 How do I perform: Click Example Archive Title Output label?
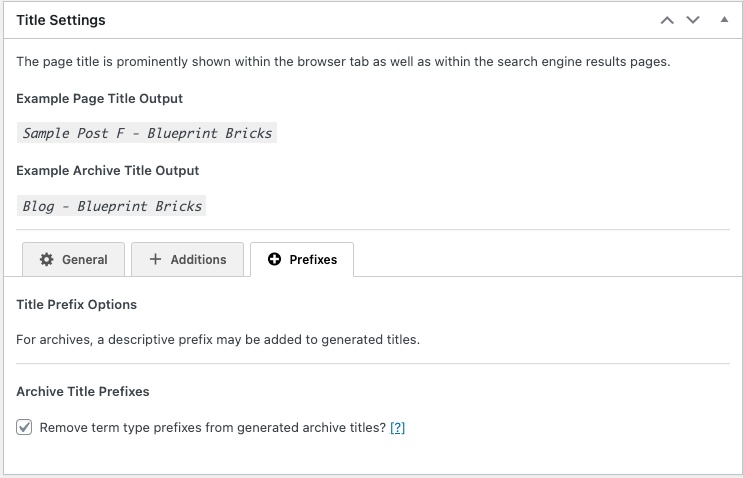[x=108, y=171]
